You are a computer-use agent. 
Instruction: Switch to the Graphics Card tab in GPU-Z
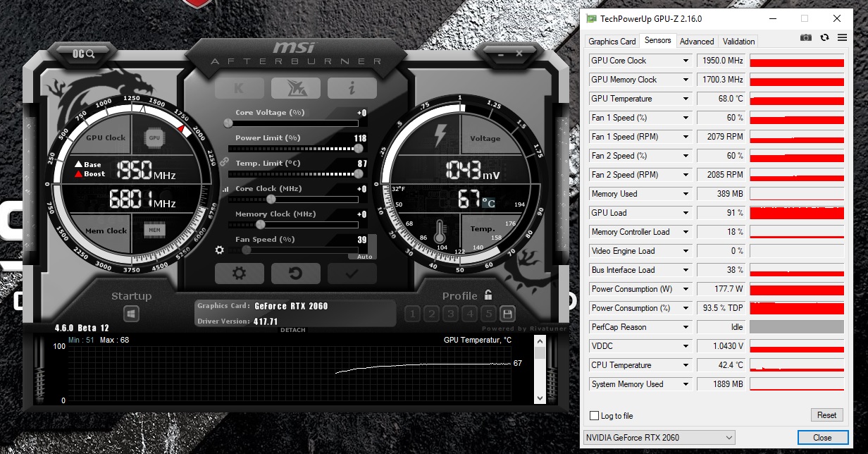click(612, 42)
